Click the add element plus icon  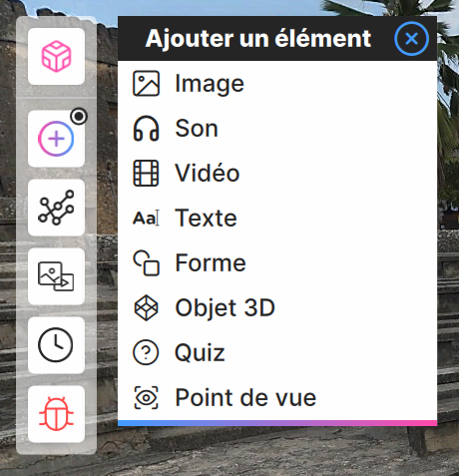[x=56, y=139]
